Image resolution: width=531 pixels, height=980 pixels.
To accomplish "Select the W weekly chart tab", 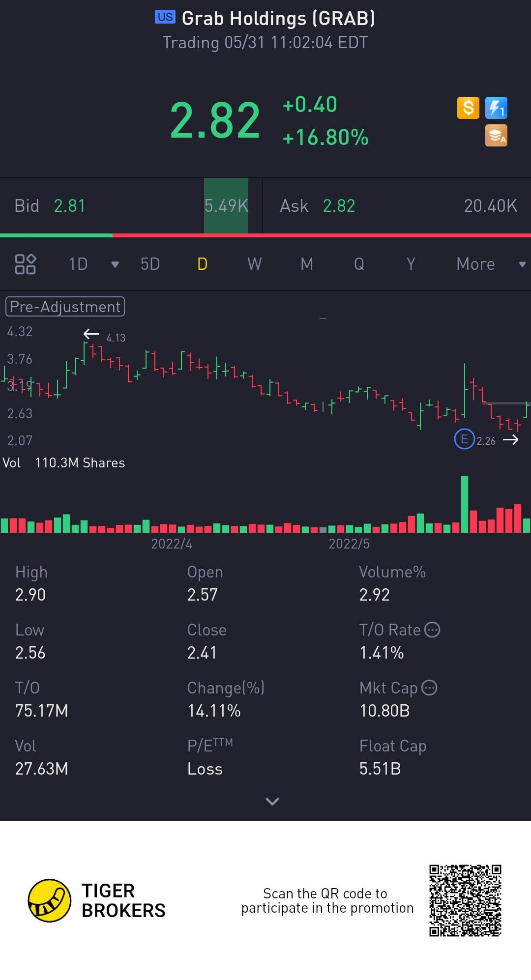I will (254, 264).
